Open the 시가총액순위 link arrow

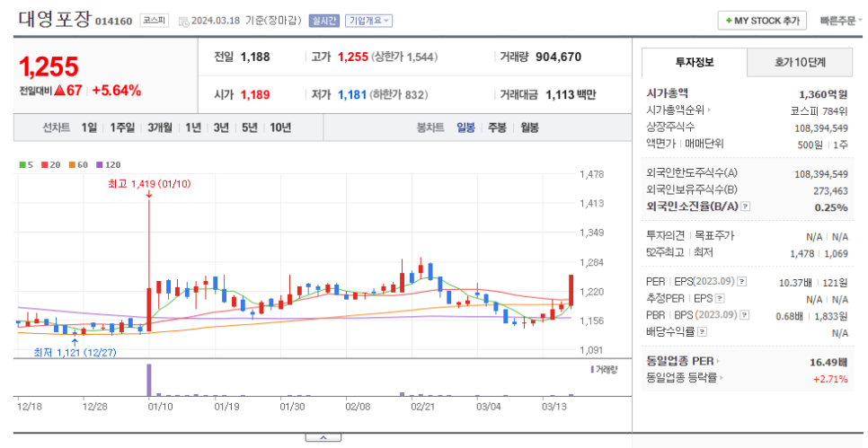point(709,110)
